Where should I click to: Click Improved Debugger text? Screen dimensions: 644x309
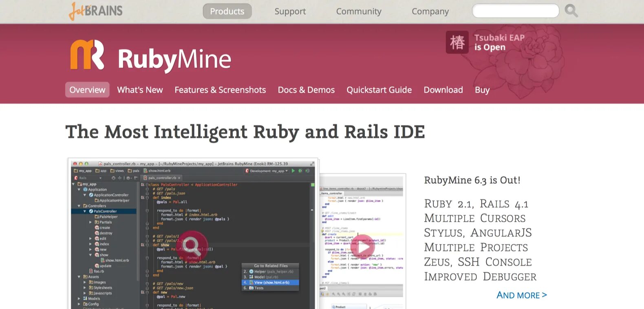tap(480, 276)
